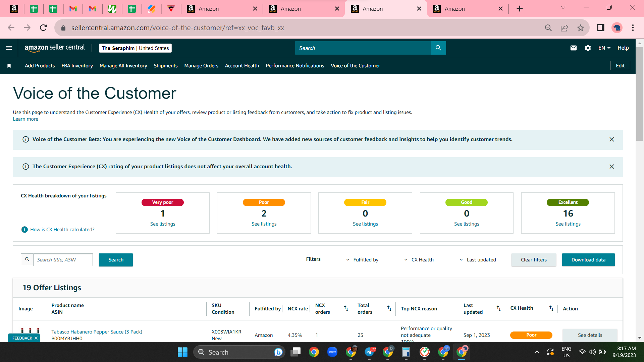Open Performance Notifications
The width and height of the screenshot is (644, 362).
(295, 66)
